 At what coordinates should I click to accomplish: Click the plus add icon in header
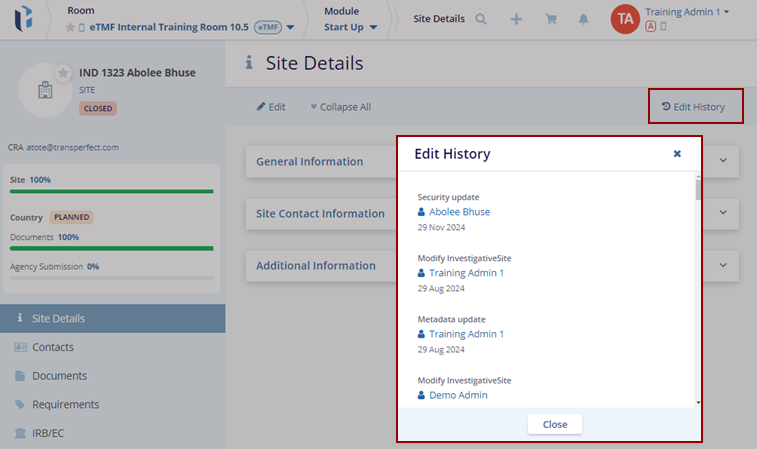pyautogui.click(x=516, y=19)
